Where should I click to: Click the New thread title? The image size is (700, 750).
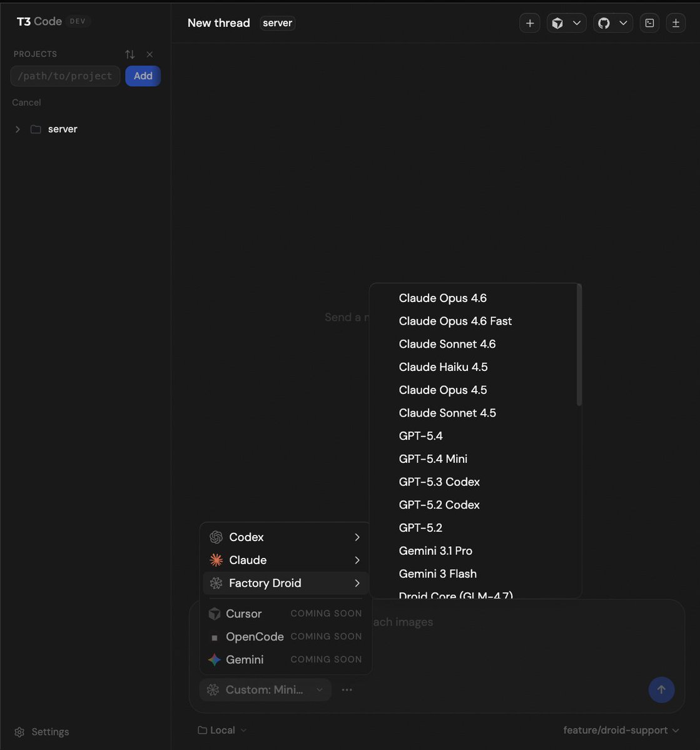coord(219,23)
